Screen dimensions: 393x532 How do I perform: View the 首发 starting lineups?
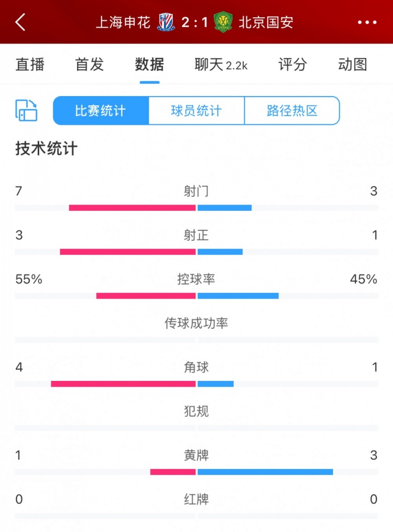[89, 65]
